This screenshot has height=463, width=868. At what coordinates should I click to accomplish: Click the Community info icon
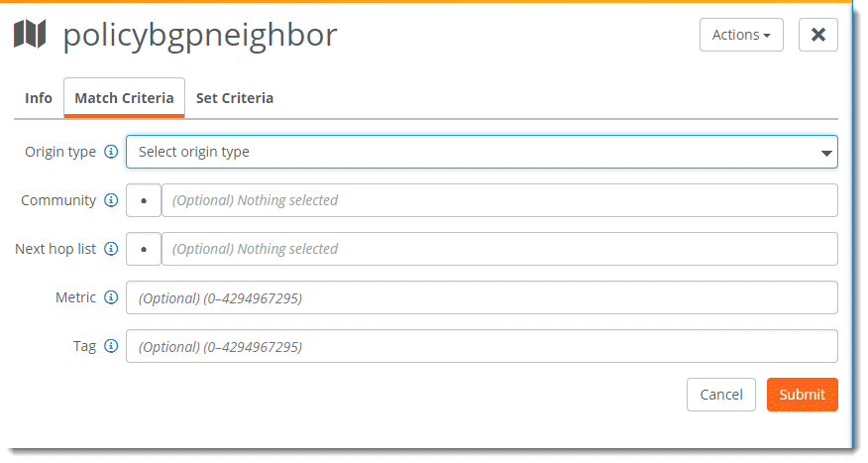pos(111,200)
